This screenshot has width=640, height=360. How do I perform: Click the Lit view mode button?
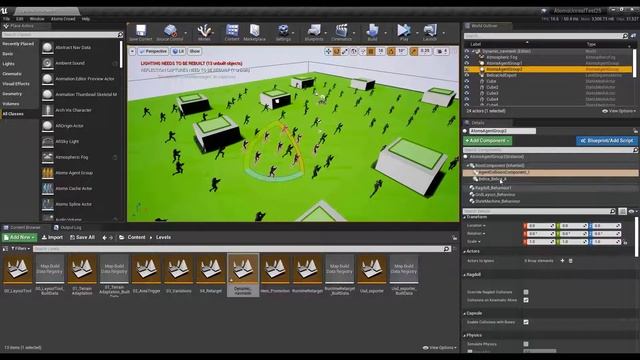[178, 51]
